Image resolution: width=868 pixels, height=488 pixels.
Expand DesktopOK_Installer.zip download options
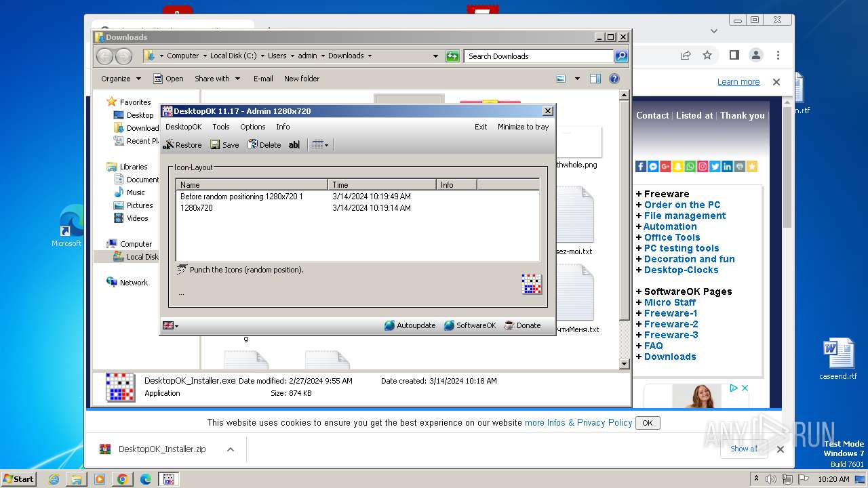231,449
